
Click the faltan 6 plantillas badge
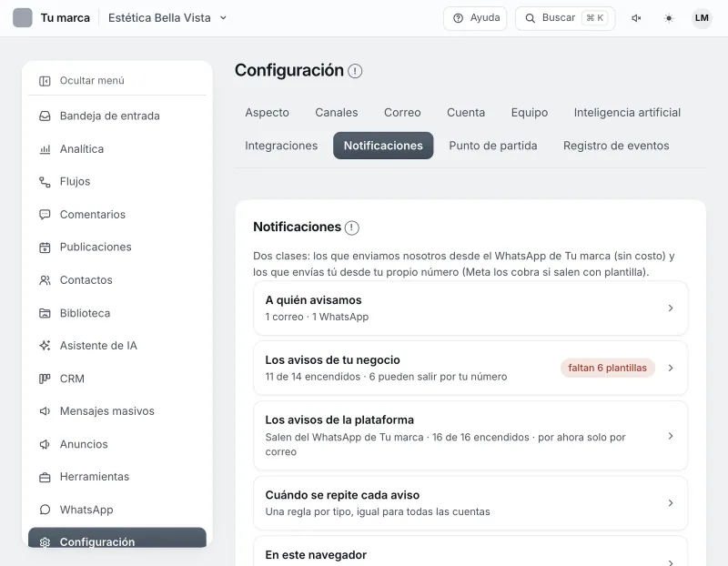pyautogui.click(x=607, y=369)
